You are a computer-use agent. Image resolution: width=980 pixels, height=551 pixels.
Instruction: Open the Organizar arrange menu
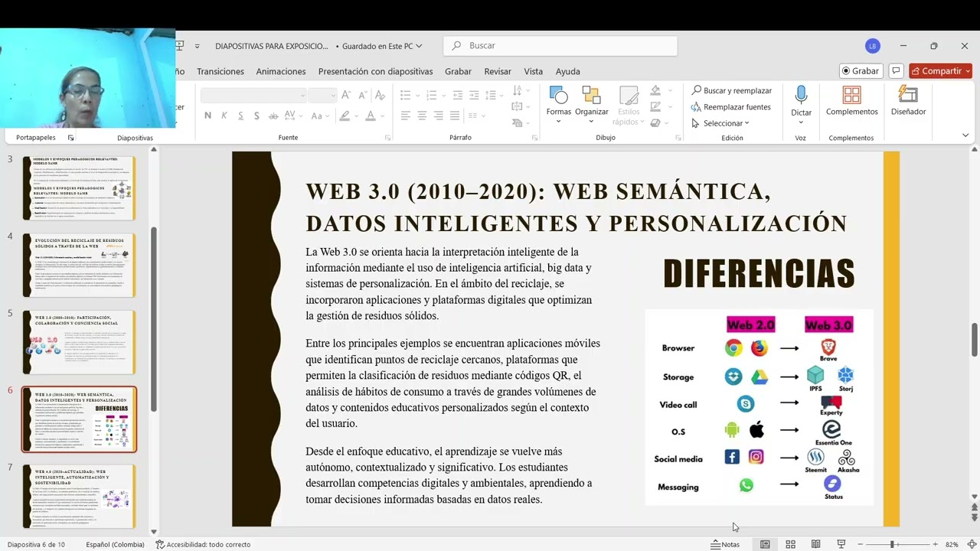pos(591,105)
